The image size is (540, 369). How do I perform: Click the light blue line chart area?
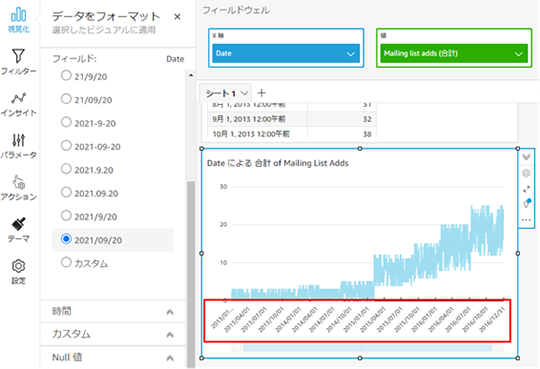tap(367, 253)
